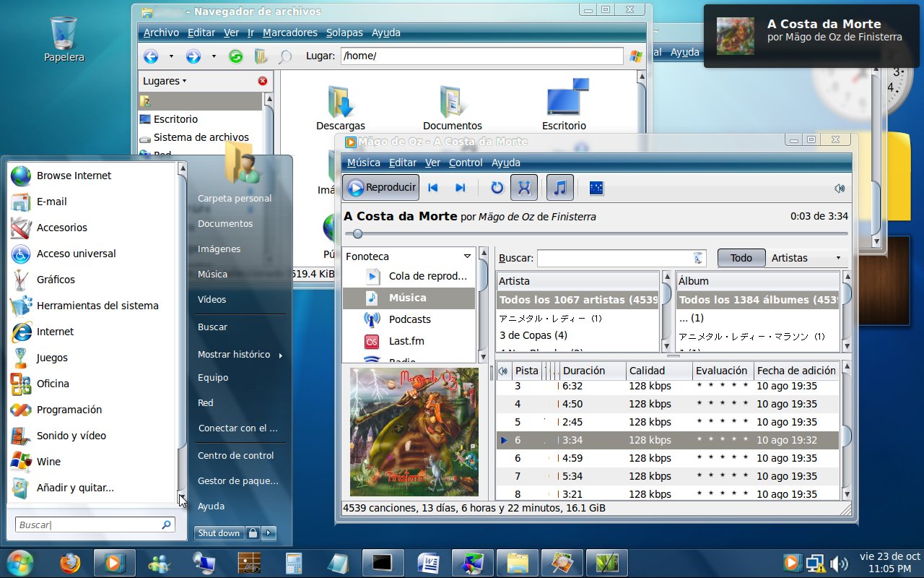Open Editar menu in Rhythmbox menu bar
Image resolution: width=924 pixels, height=578 pixels.
tap(403, 163)
